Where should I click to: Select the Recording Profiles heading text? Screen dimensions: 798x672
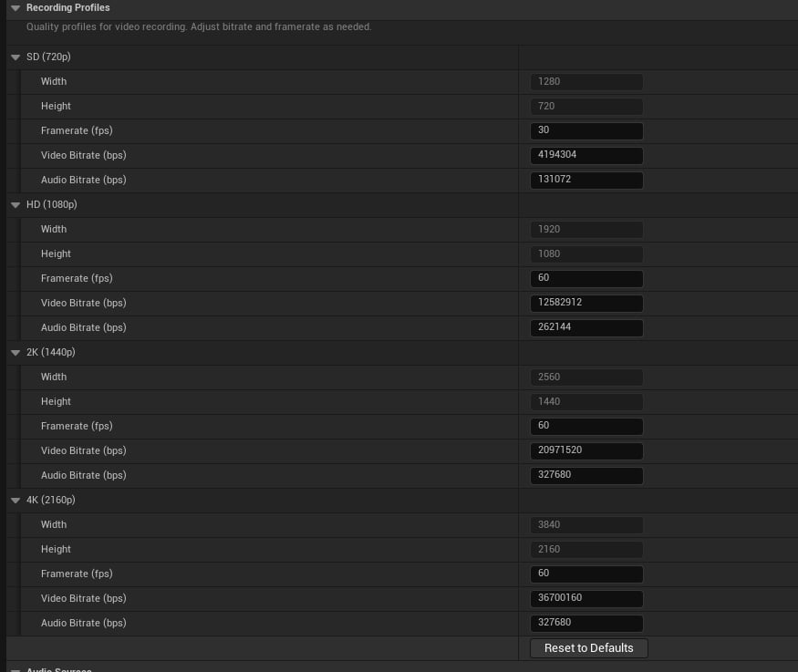coord(68,7)
